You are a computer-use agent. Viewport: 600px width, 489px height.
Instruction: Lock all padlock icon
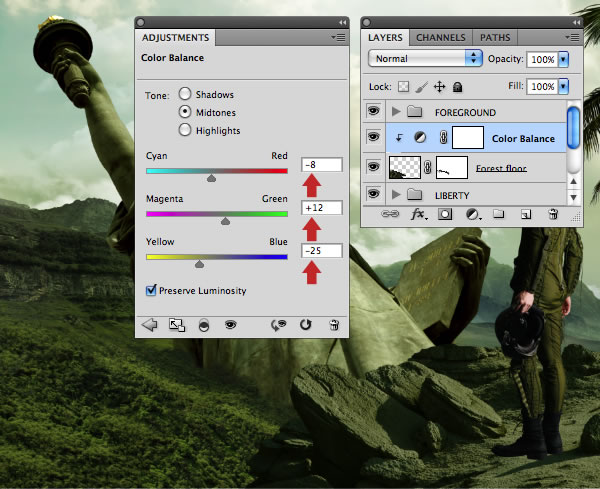point(457,87)
